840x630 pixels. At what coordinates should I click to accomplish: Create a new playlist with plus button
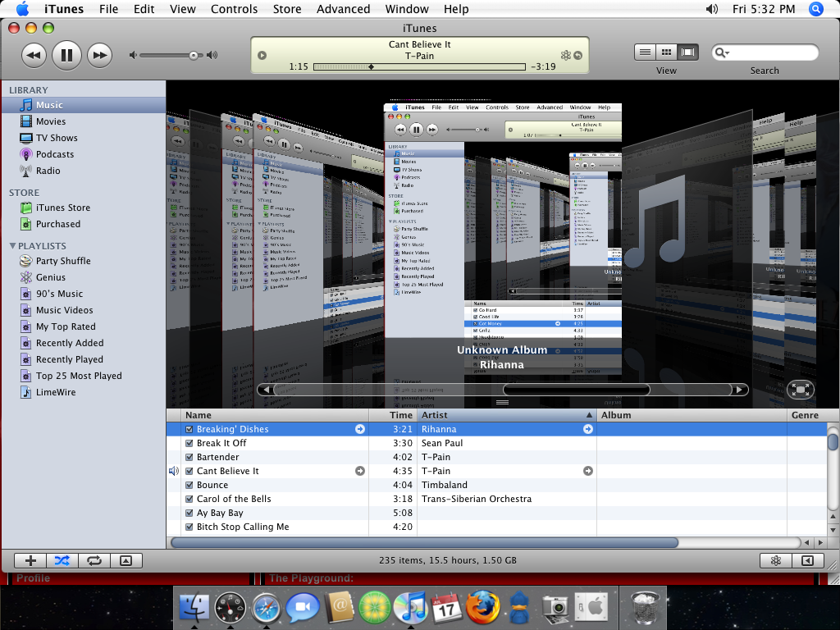click(30, 560)
